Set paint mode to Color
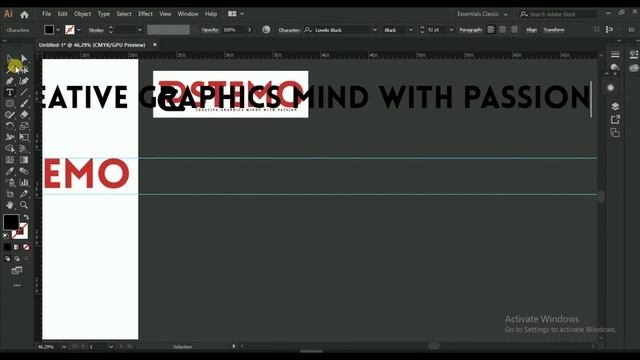This screenshot has width=640, height=360. 7,247
